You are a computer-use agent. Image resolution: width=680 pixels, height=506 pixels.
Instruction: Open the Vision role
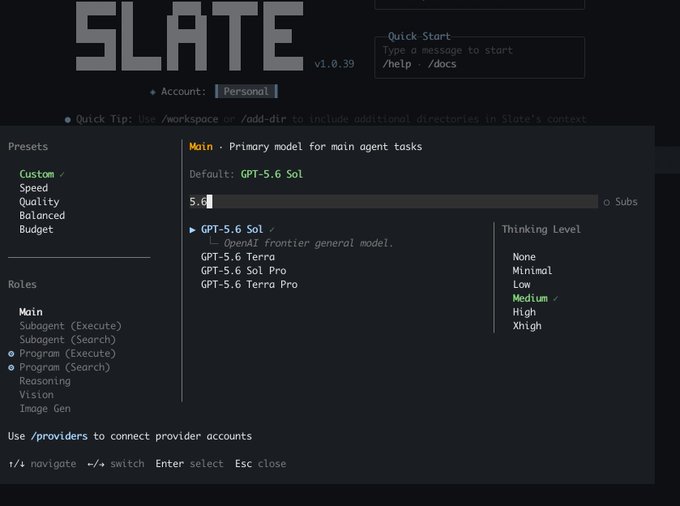click(x=36, y=395)
